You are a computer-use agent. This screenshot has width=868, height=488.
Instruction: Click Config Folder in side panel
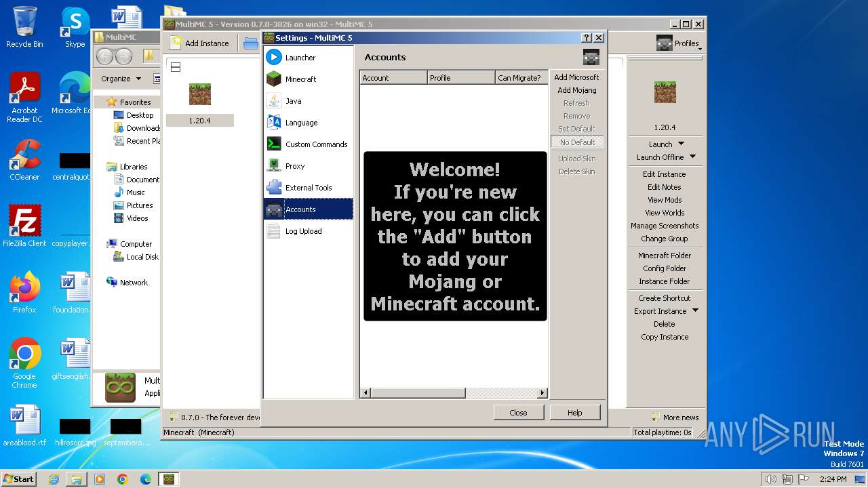[664, 268]
